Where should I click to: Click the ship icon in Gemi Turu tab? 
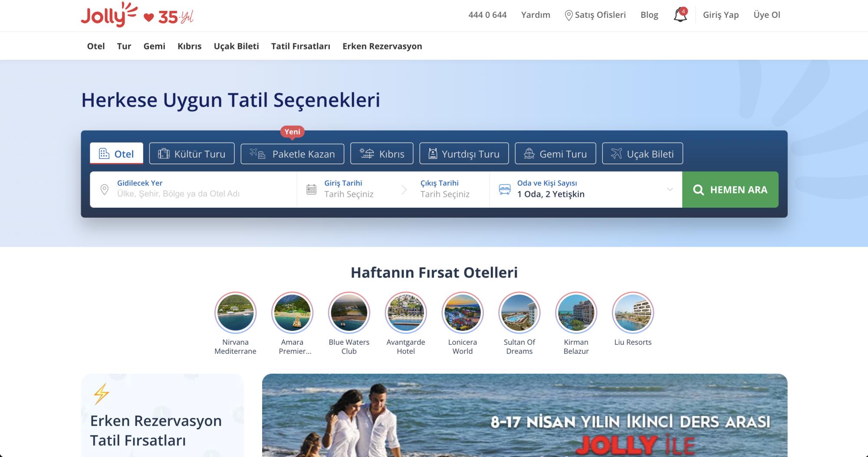tap(529, 153)
